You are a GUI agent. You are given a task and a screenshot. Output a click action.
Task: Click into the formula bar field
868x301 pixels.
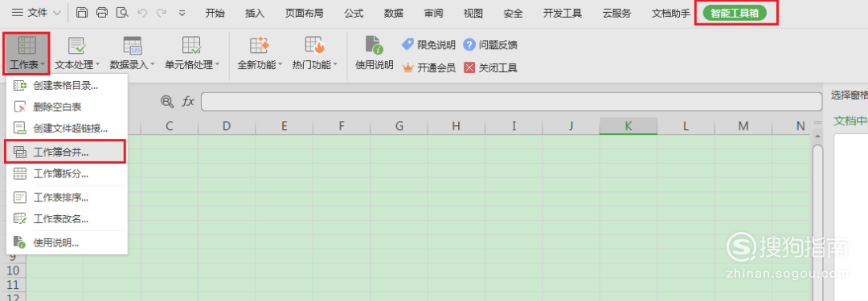tap(511, 102)
